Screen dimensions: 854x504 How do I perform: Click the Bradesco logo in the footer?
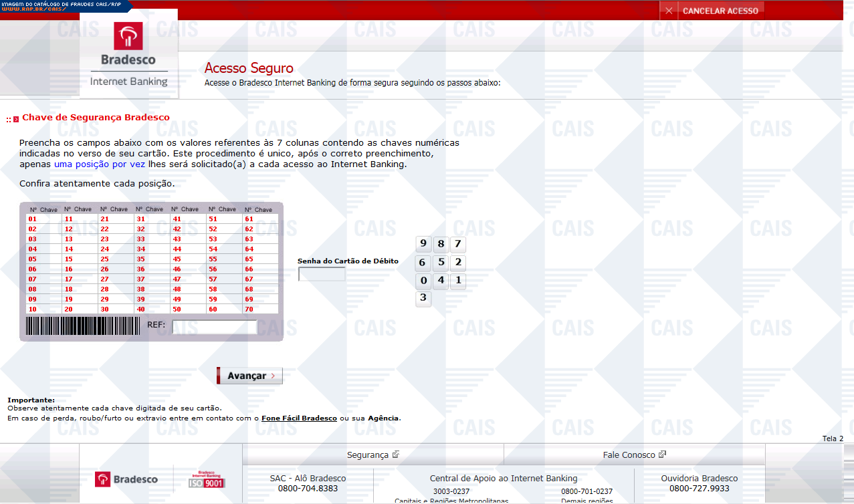tap(126, 479)
